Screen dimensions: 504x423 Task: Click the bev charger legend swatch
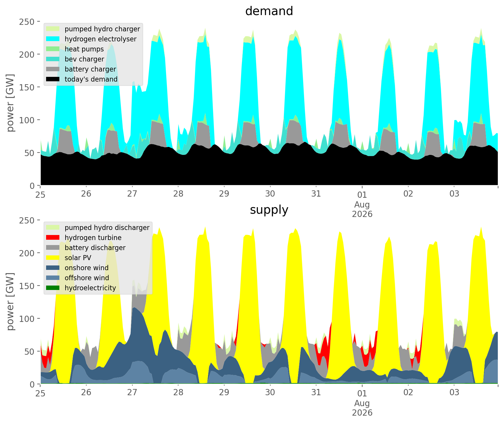tap(53, 59)
